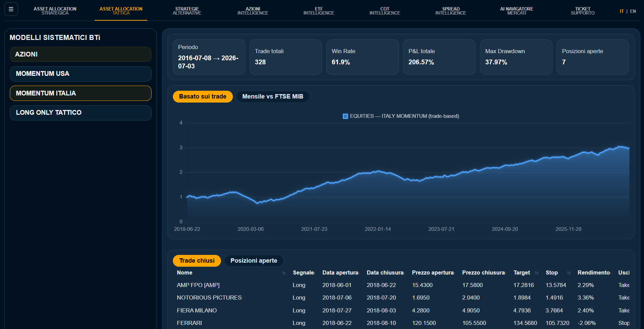Select the MOMENTUM USA model
This screenshot has width=644, height=329.
(81, 74)
